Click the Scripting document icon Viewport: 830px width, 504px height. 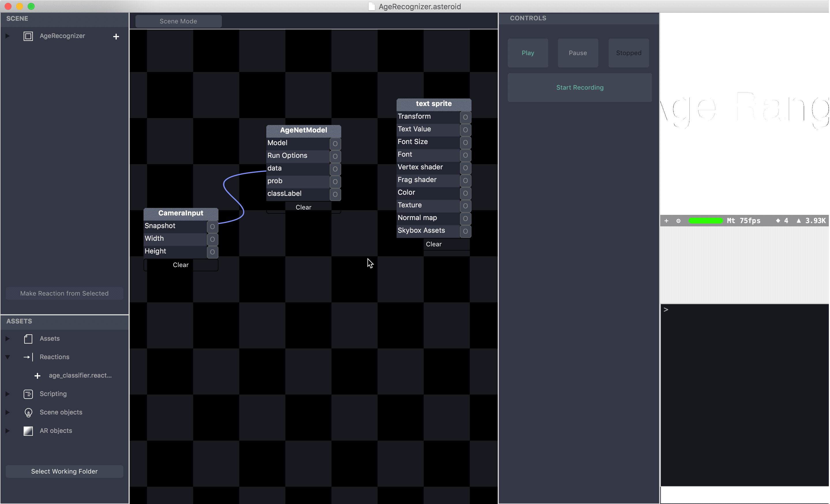(x=28, y=394)
